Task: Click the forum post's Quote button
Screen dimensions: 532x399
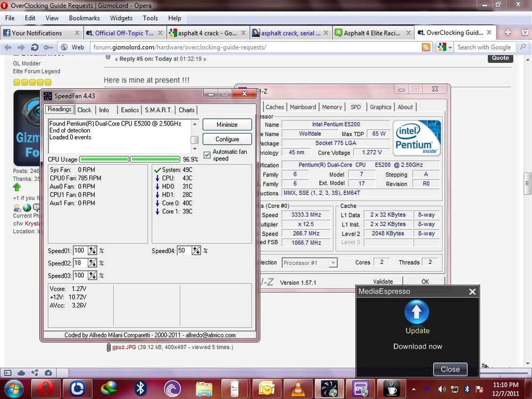Action: pos(500,58)
